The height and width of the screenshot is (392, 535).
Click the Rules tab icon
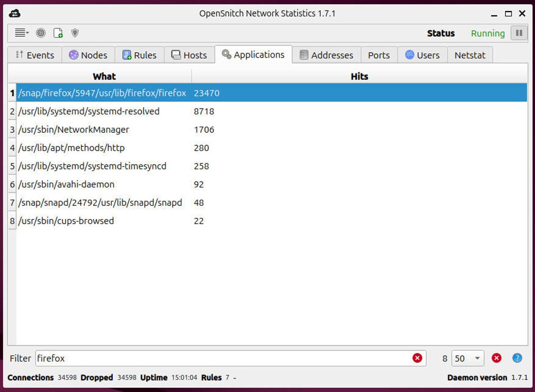(x=126, y=54)
